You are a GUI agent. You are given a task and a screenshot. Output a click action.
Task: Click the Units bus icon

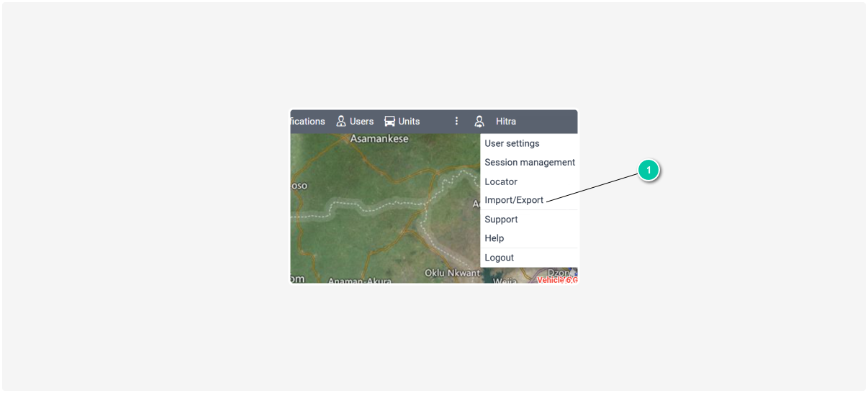(x=389, y=121)
